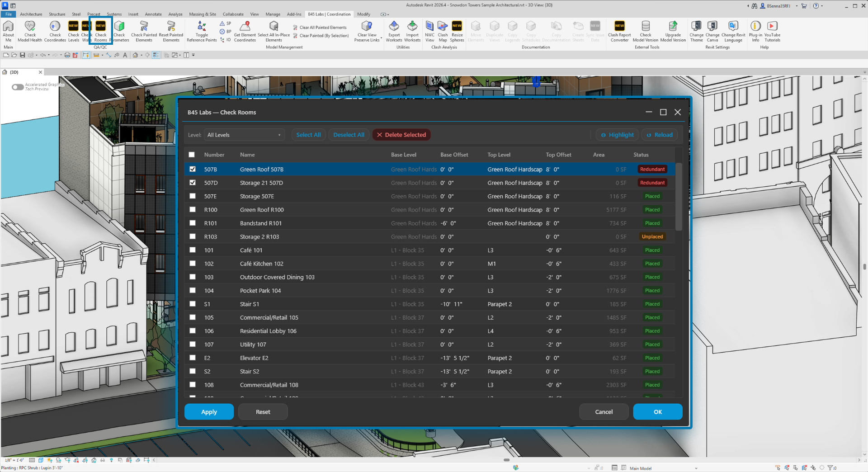Click the Highlight button

coord(617,135)
